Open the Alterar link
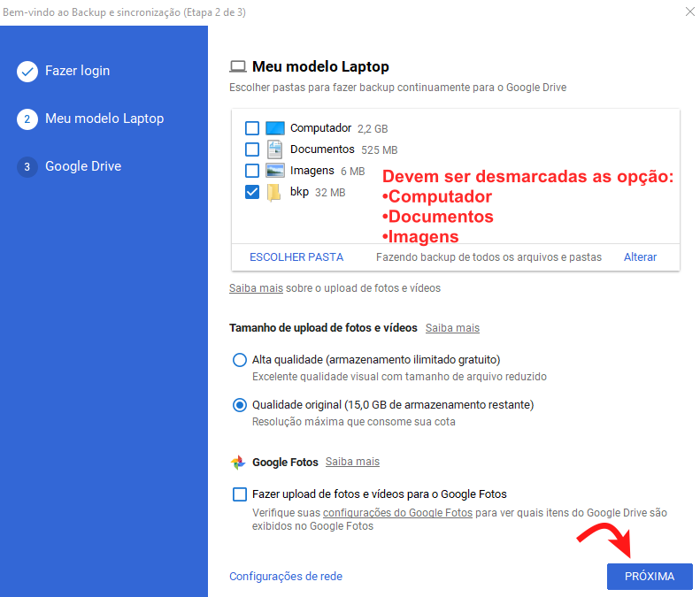This screenshot has height=597, width=700. [x=640, y=257]
